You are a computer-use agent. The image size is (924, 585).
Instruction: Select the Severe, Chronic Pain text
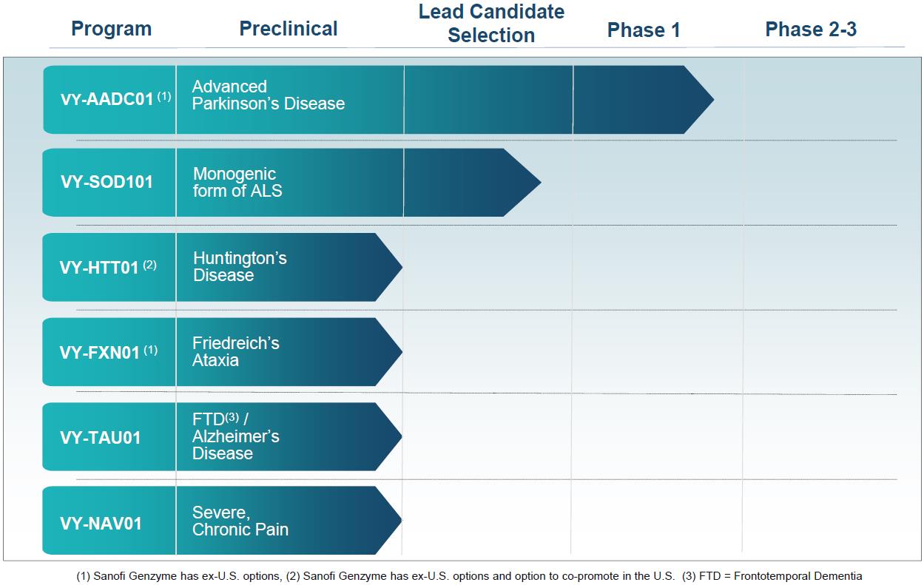[240, 521]
